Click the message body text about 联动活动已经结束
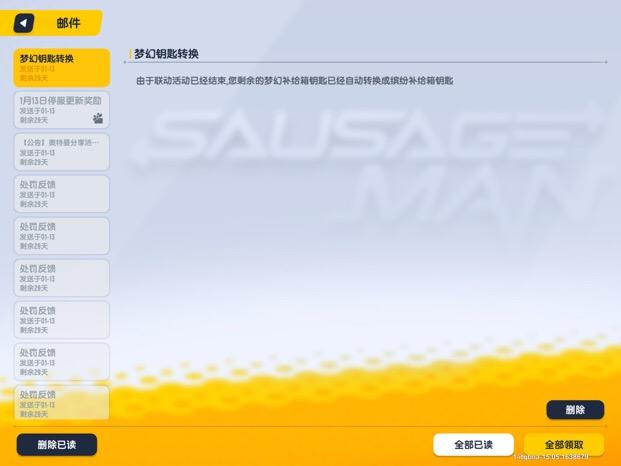This screenshot has height=466, width=621. pyautogui.click(x=295, y=81)
